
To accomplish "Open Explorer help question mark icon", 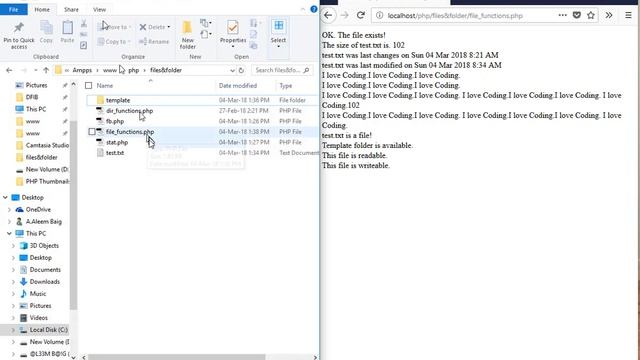I will tap(313, 9).
